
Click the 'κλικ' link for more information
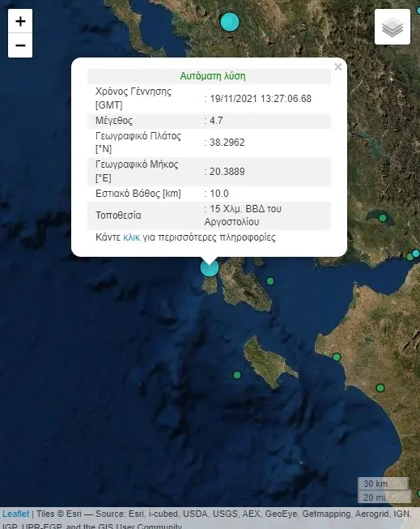pyautogui.click(x=131, y=237)
